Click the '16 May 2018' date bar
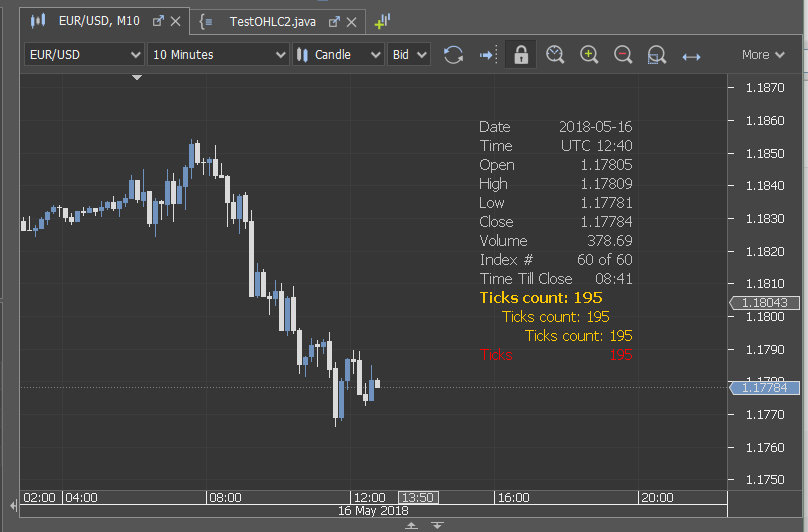The height and width of the screenshot is (532, 808). coord(373,511)
